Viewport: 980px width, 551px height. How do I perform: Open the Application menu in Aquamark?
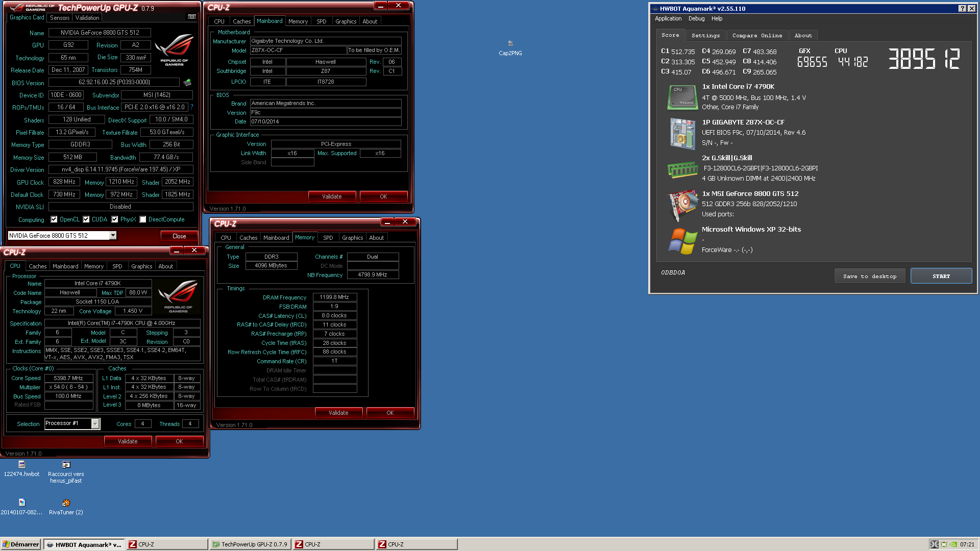tap(668, 18)
